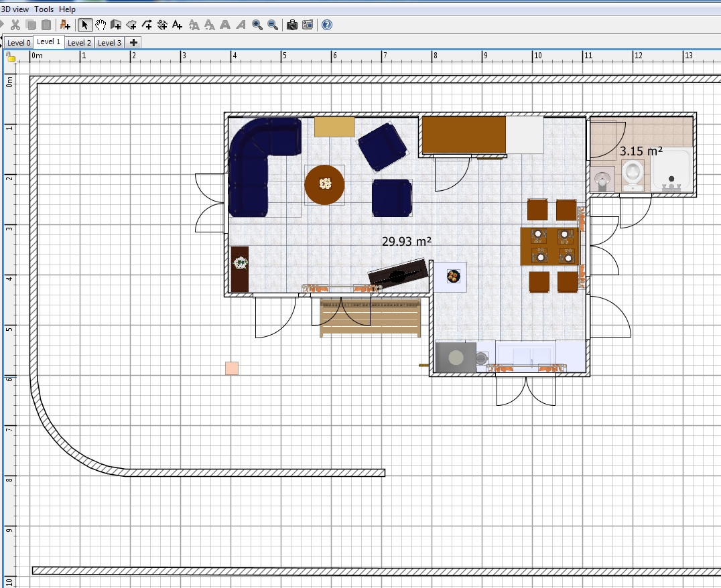Open the 3D view menu
This screenshot has height=588, width=721.
coord(15,9)
